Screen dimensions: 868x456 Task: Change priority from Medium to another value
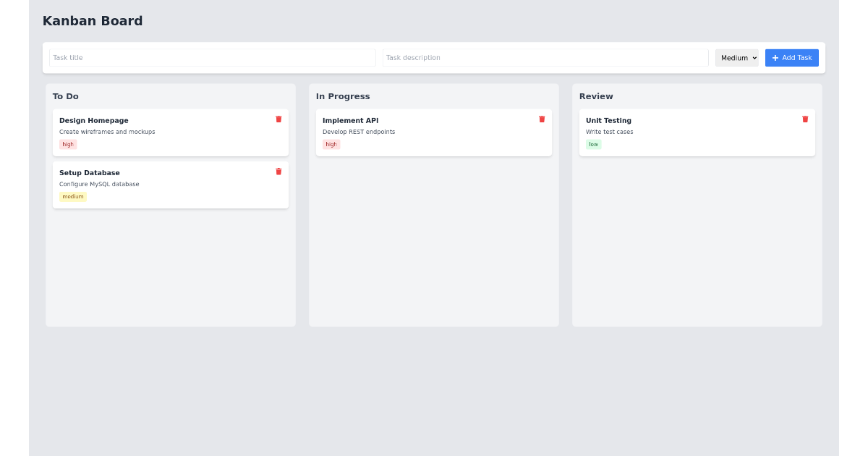click(x=736, y=58)
